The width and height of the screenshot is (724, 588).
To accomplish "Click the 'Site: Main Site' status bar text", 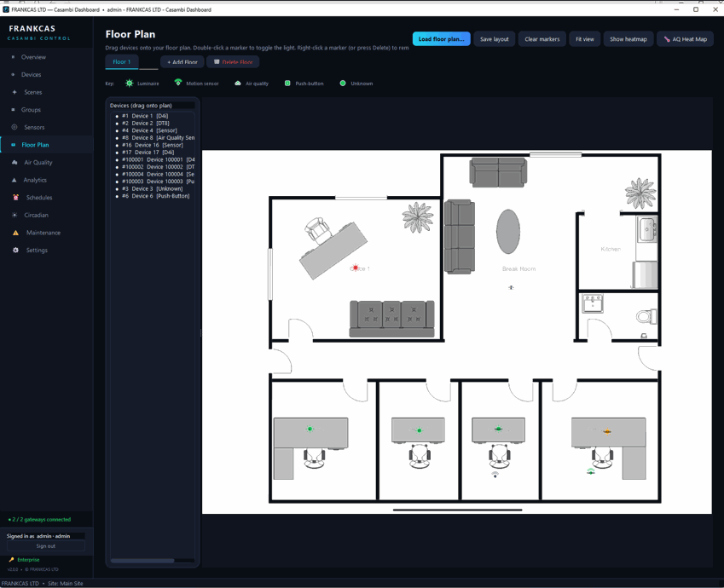I will [66, 584].
